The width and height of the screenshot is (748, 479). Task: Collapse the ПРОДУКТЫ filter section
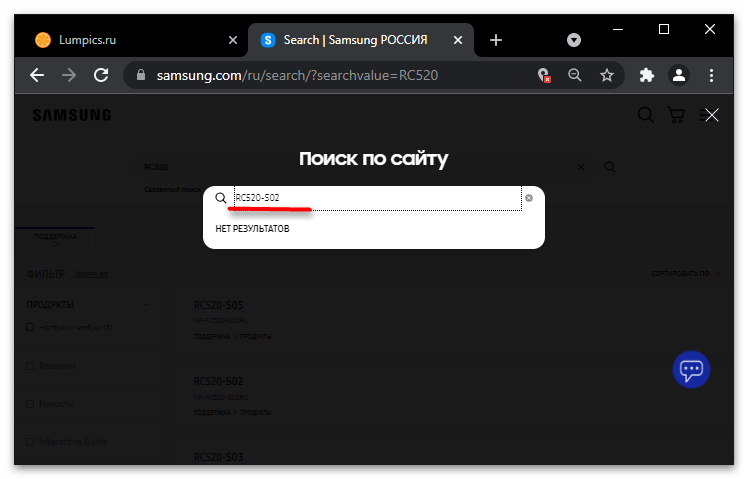click(145, 304)
